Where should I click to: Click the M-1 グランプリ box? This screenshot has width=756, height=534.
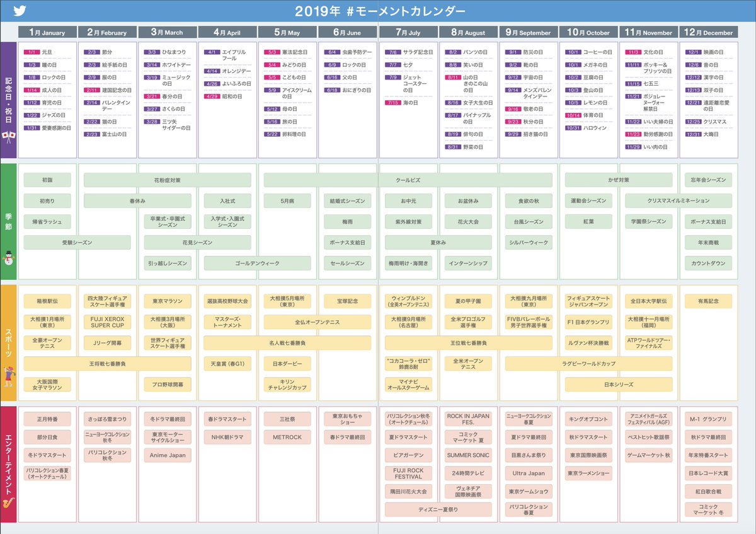pos(709,419)
